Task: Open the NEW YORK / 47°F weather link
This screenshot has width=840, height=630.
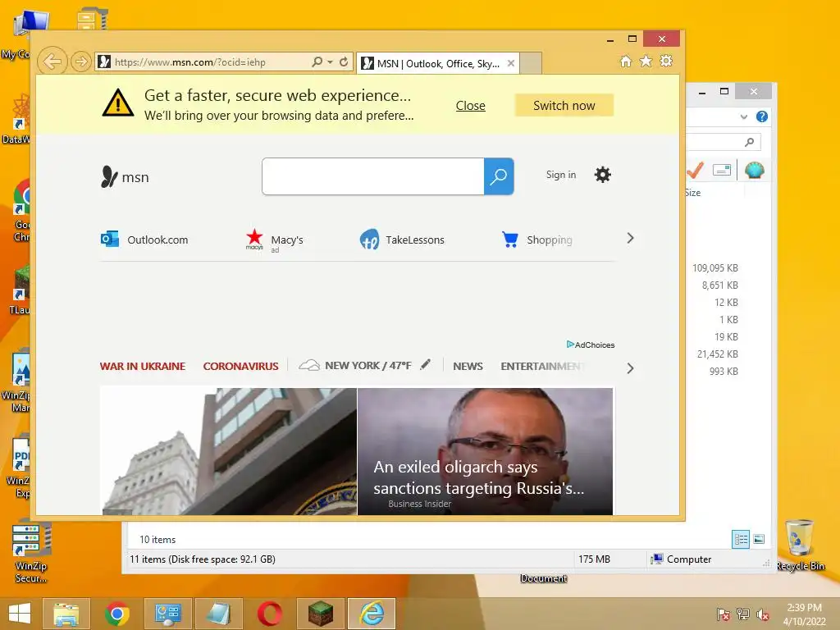Action: [367, 365]
